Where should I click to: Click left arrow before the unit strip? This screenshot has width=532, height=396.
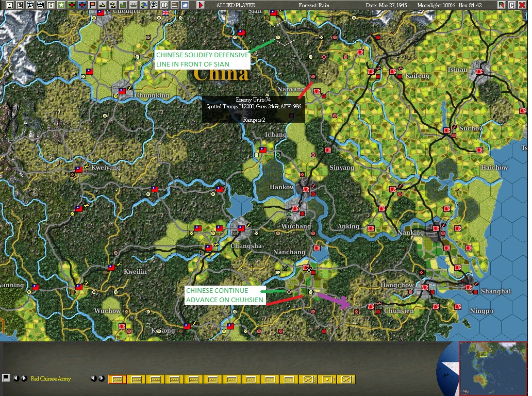pyautogui.click(x=94, y=378)
